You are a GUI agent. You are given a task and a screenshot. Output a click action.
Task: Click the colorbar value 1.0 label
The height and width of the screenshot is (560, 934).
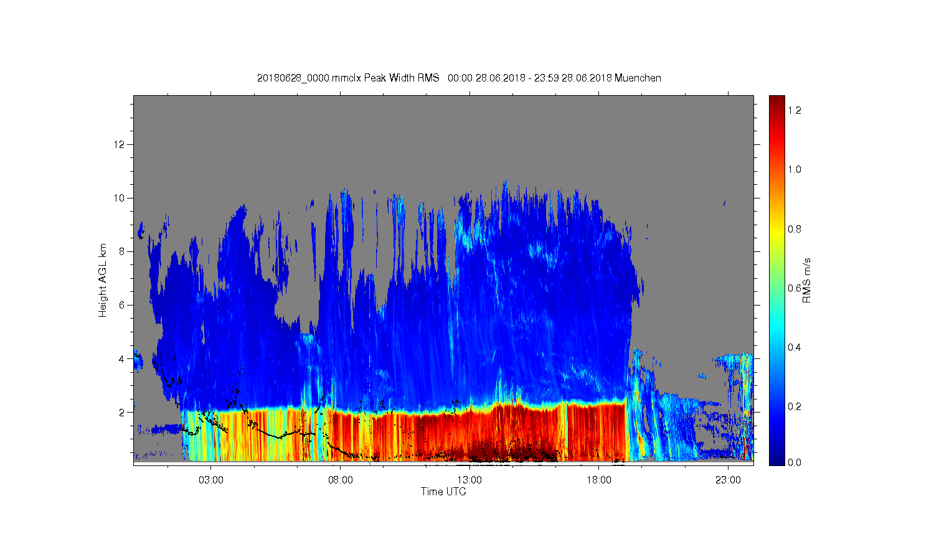pos(795,169)
